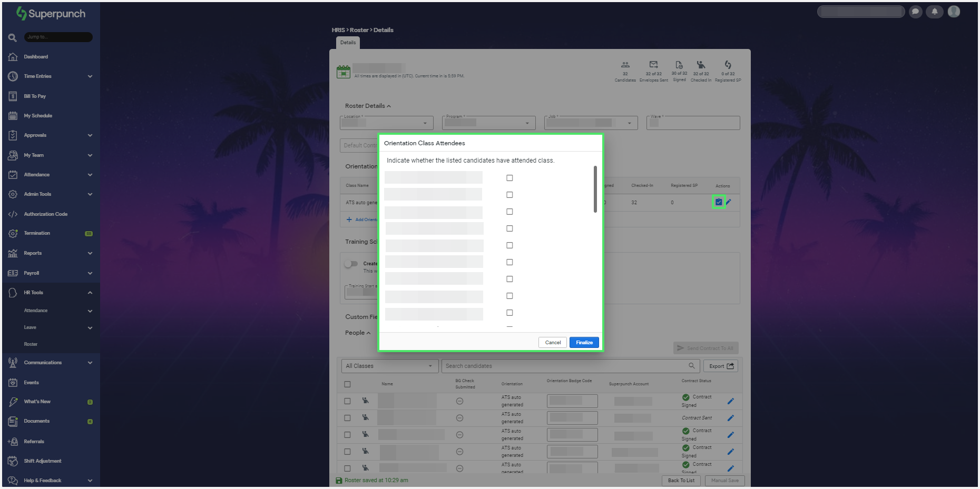
Task: Click the pencil edit icon beside orientation class
Action: click(729, 202)
